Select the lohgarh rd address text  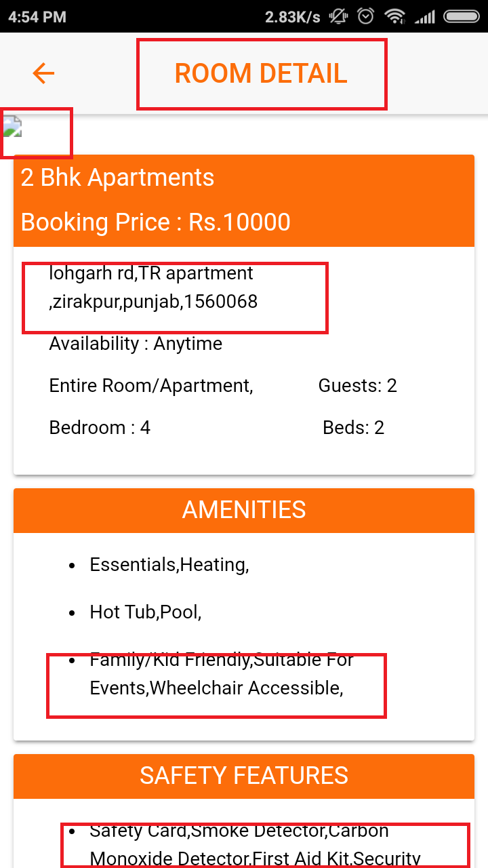[153, 288]
